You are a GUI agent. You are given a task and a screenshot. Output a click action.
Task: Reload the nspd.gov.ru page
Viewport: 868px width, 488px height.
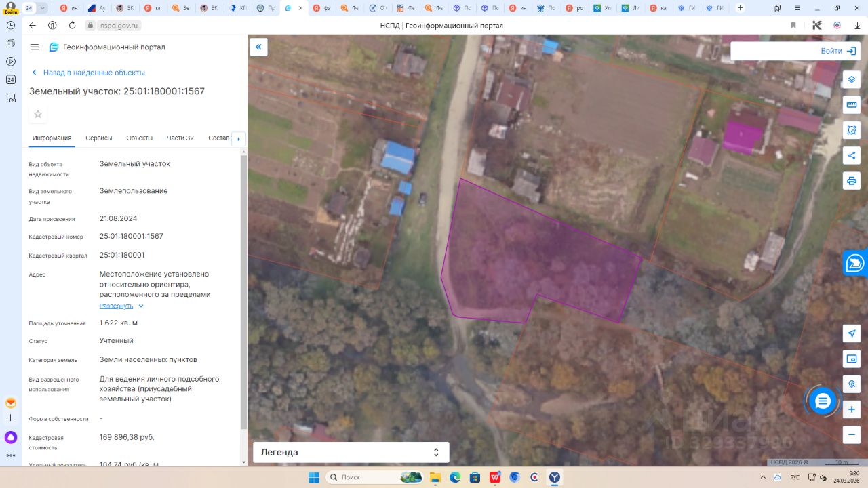pyautogui.click(x=72, y=25)
